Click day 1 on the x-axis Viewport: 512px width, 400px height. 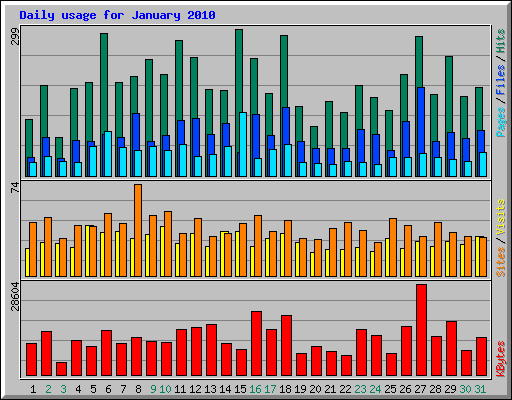[33, 389]
